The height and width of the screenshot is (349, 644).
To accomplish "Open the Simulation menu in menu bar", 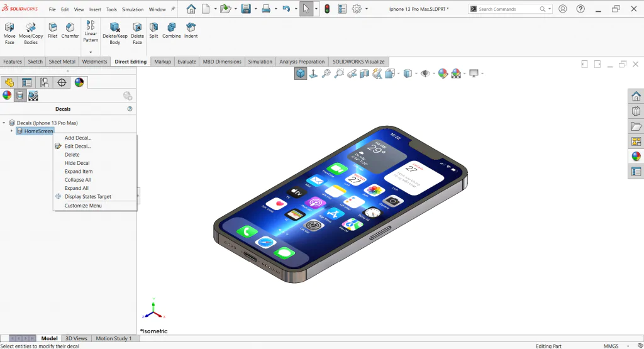I will pos(133,9).
